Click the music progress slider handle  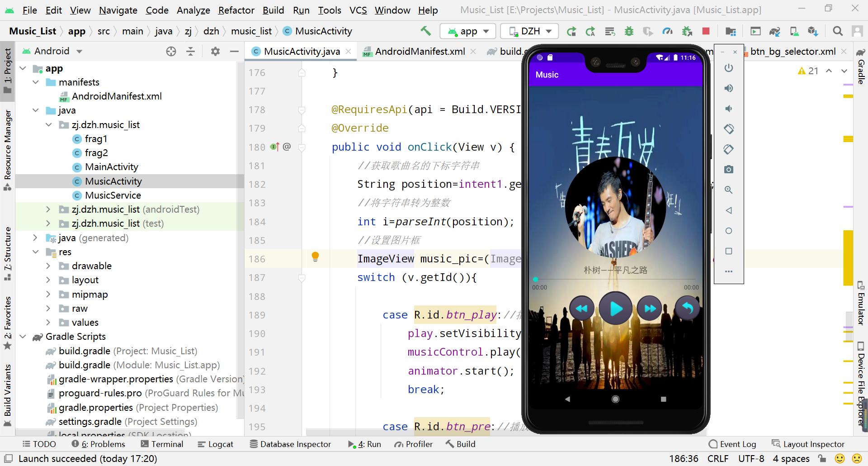536,280
